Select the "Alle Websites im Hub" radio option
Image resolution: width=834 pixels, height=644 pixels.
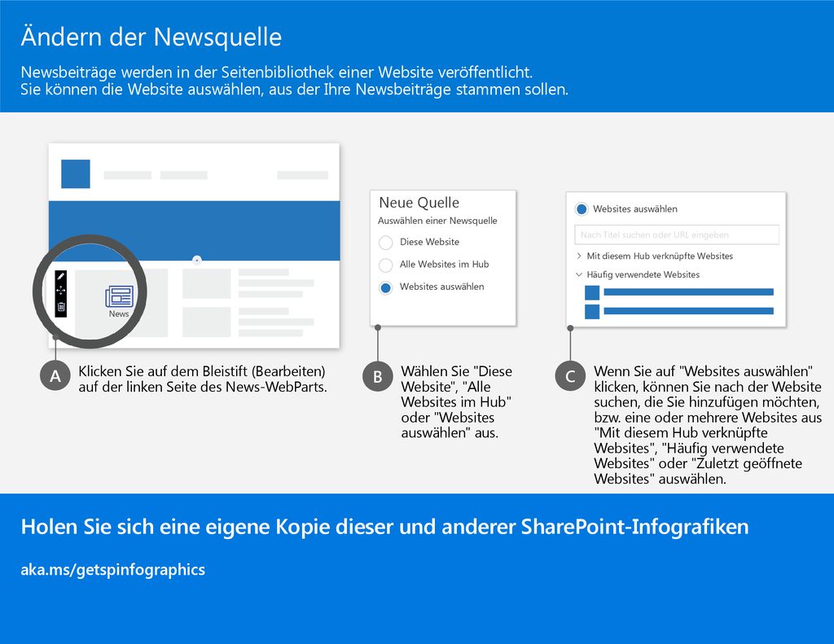385,265
